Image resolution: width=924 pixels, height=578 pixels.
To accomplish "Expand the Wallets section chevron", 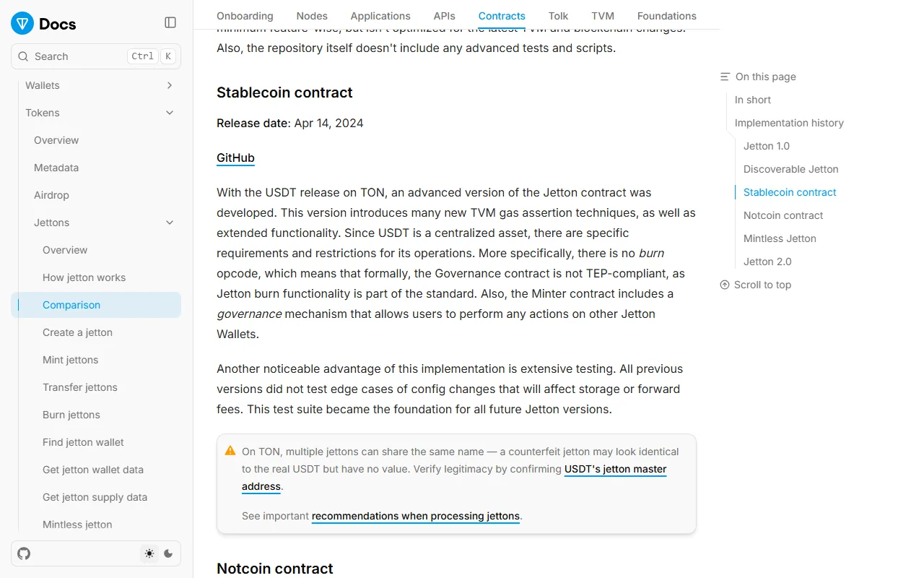I will [170, 85].
